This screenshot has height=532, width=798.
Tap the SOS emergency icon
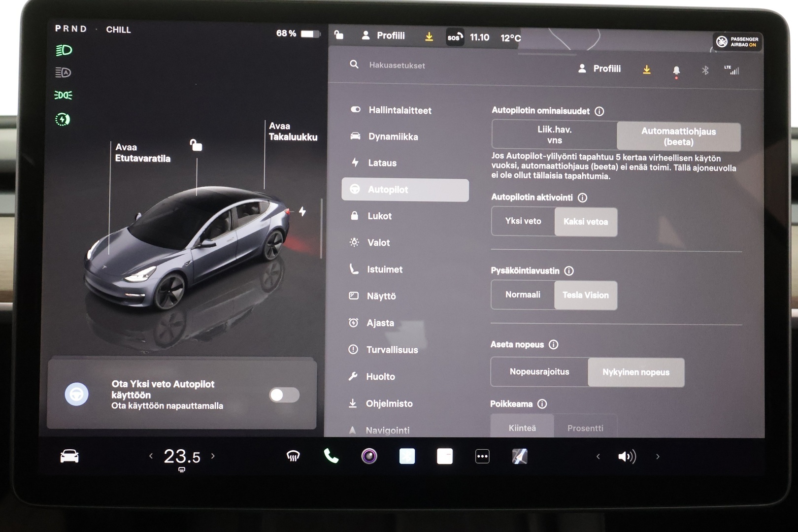point(455,37)
